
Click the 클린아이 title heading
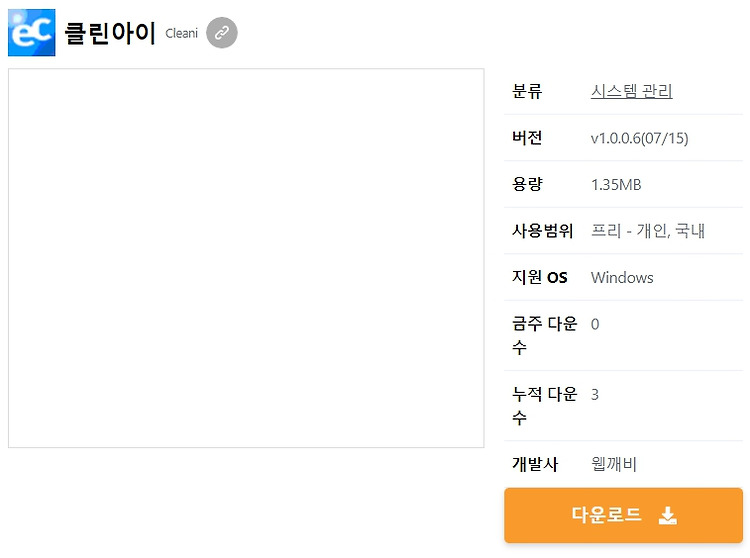tap(110, 33)
